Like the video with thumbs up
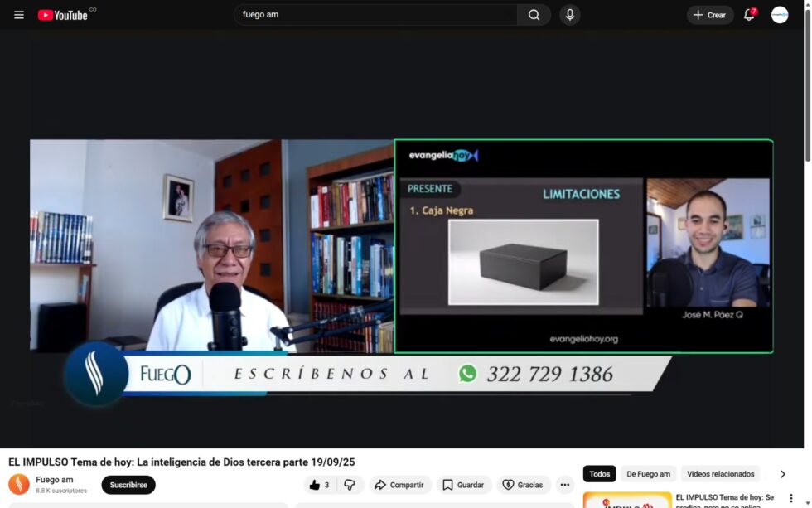This screenshot has width=812, height=508. (319, 485)
